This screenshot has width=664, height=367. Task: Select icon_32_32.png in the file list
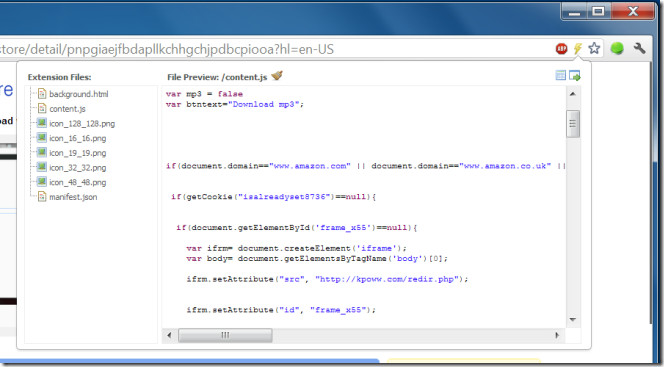77,168
